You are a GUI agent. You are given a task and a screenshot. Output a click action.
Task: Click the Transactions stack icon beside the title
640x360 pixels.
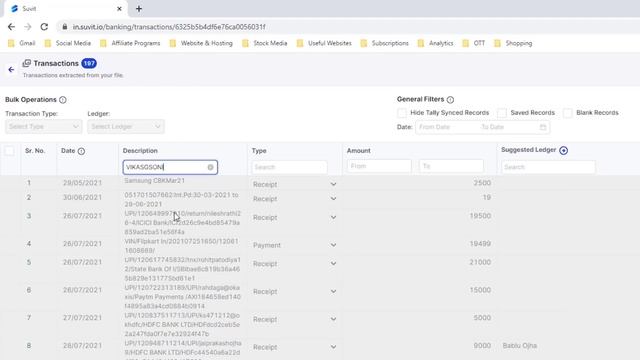coord(27,63)
